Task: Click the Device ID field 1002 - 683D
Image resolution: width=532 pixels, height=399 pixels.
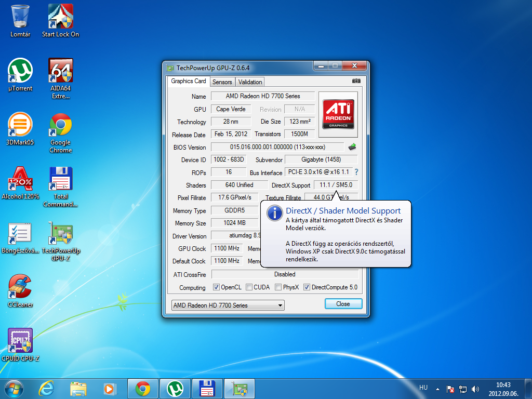Action: 229,159
